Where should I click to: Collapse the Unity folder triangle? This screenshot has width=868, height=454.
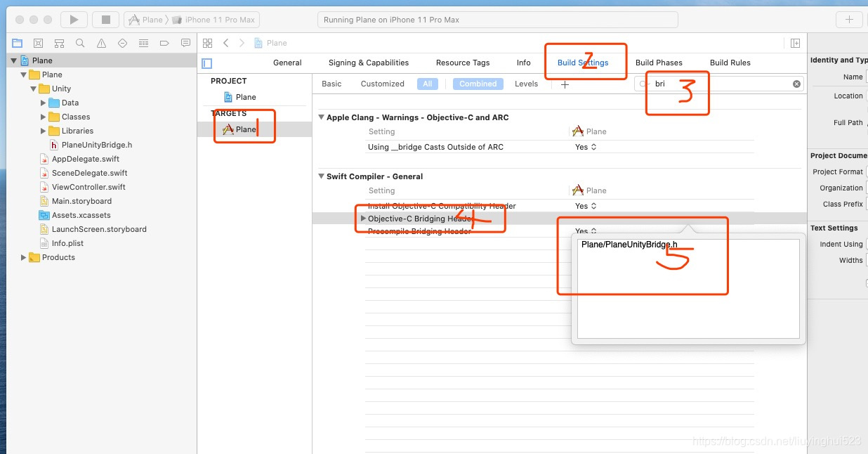[34, 89]
